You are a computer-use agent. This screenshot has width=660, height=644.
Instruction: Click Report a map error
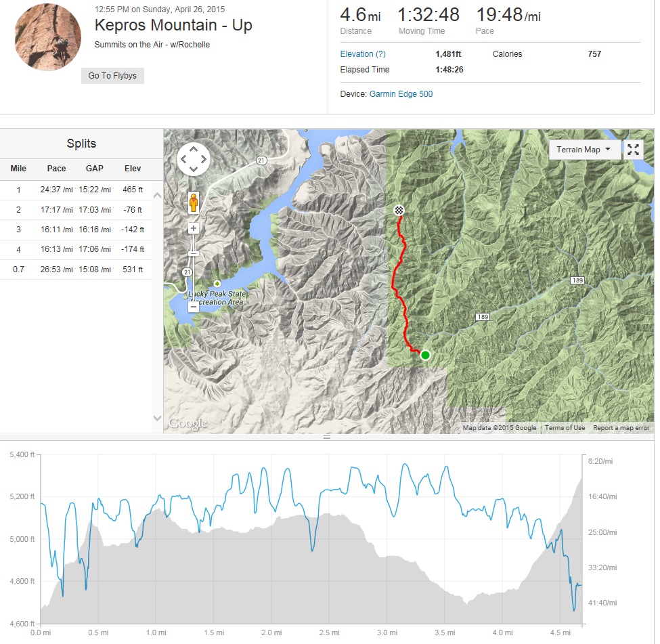[621, 428]
